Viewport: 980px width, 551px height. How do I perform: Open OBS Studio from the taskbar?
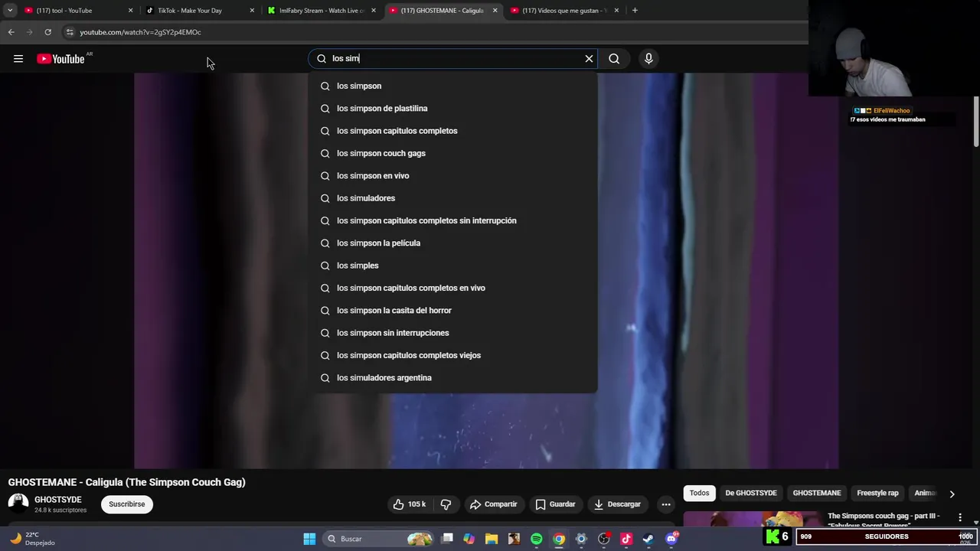604,539
